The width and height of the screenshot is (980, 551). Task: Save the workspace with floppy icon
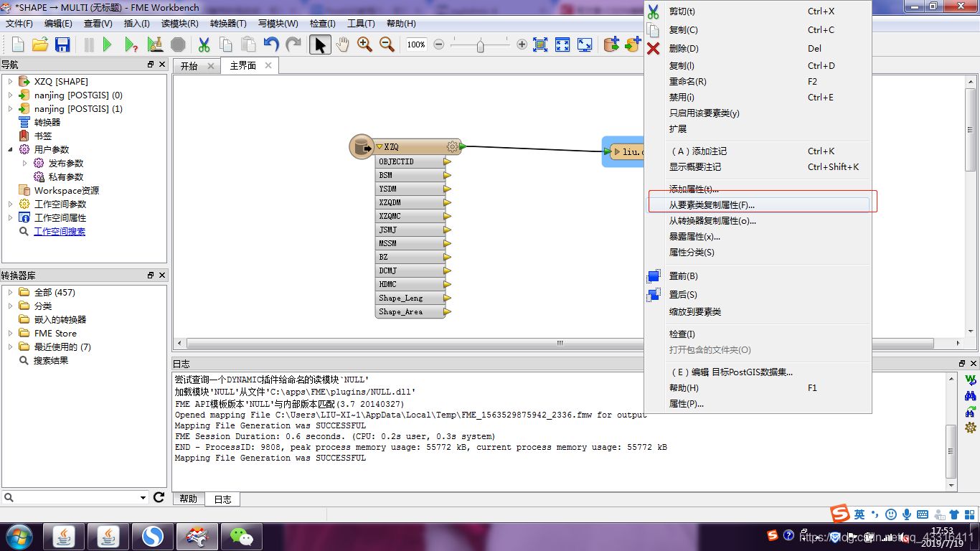(62, 44)
